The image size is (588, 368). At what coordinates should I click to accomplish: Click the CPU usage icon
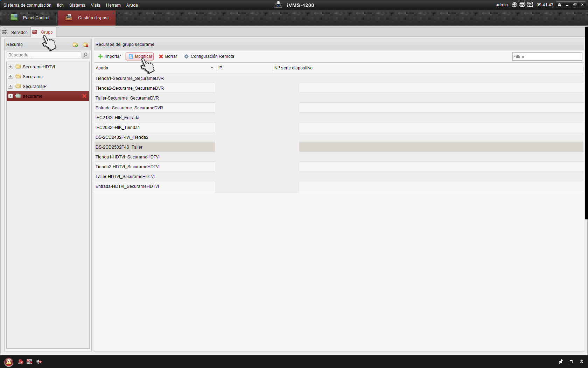coord(522,5)
